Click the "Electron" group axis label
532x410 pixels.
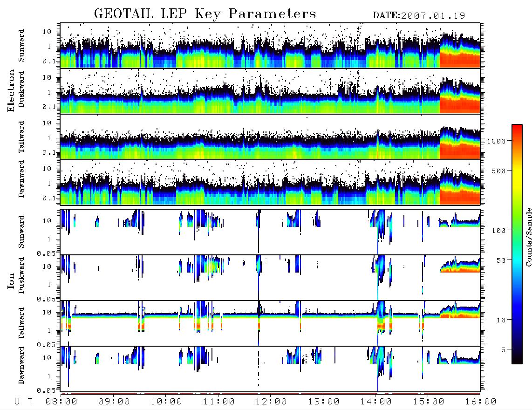point(11,90)
